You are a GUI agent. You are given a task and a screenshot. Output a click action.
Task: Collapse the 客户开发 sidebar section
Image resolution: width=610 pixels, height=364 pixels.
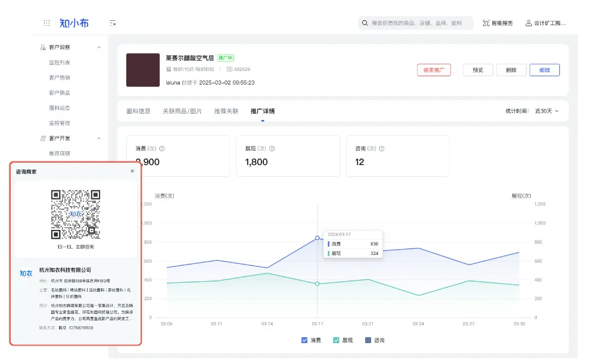tap(99, 138)
